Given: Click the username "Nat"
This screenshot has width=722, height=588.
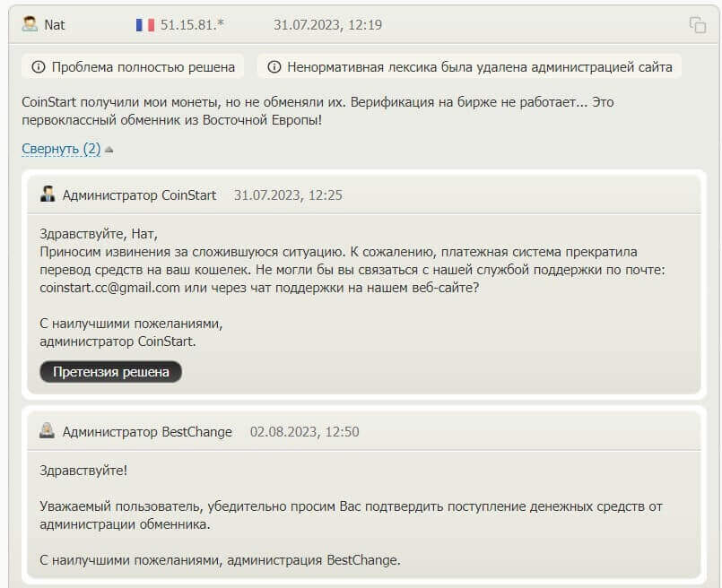Looking at the screenshot, I should point(55,24).
